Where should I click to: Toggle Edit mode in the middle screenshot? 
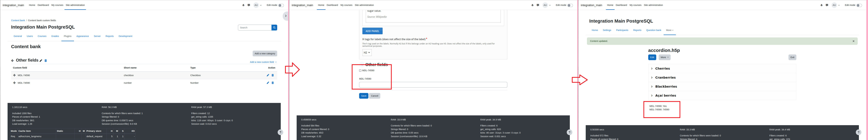tap(570, 5)
